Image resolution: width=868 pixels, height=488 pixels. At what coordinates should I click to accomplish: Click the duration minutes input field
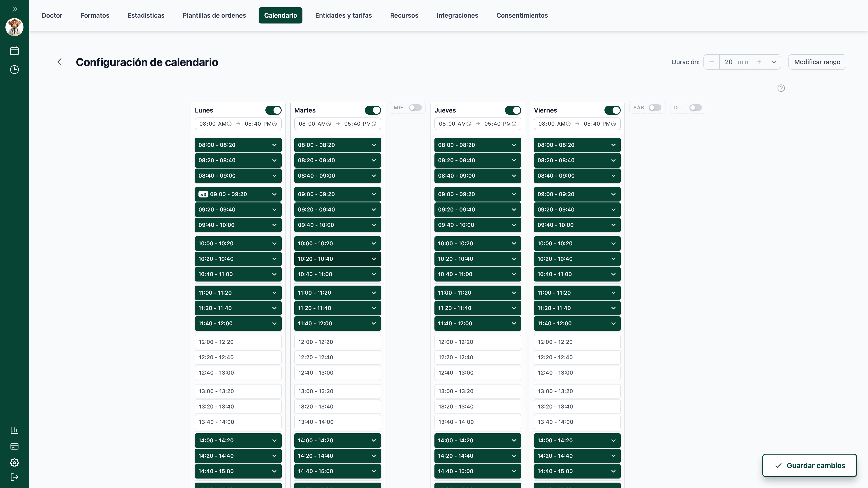(735, 62)
